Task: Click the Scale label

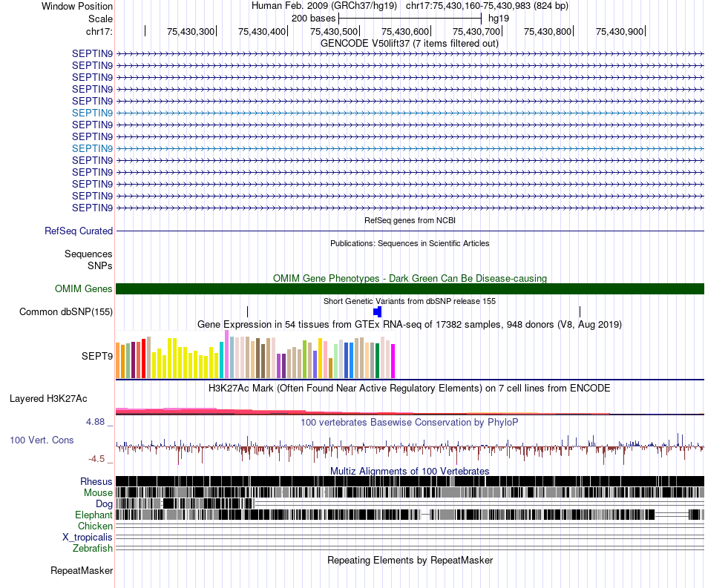Action: (100, 19)
